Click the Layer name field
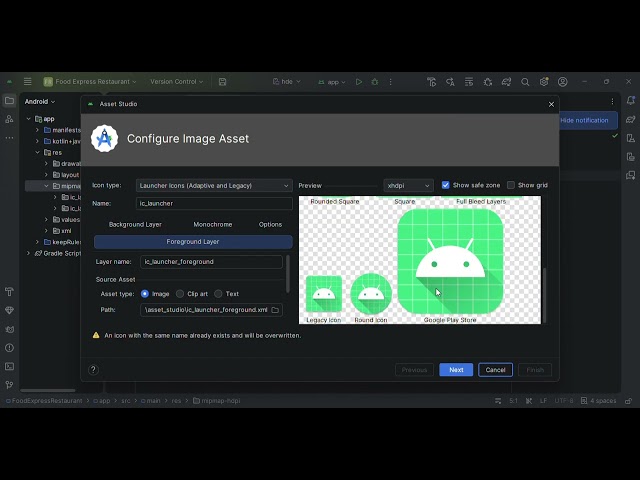This screenshot has width=640, height=480. (x=211, y=262)
